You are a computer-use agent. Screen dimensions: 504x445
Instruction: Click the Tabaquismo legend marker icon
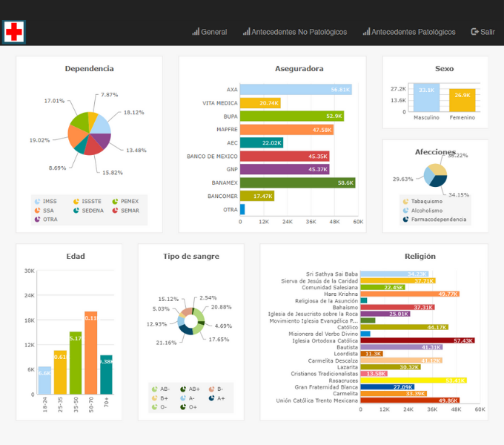click(405, 201)
